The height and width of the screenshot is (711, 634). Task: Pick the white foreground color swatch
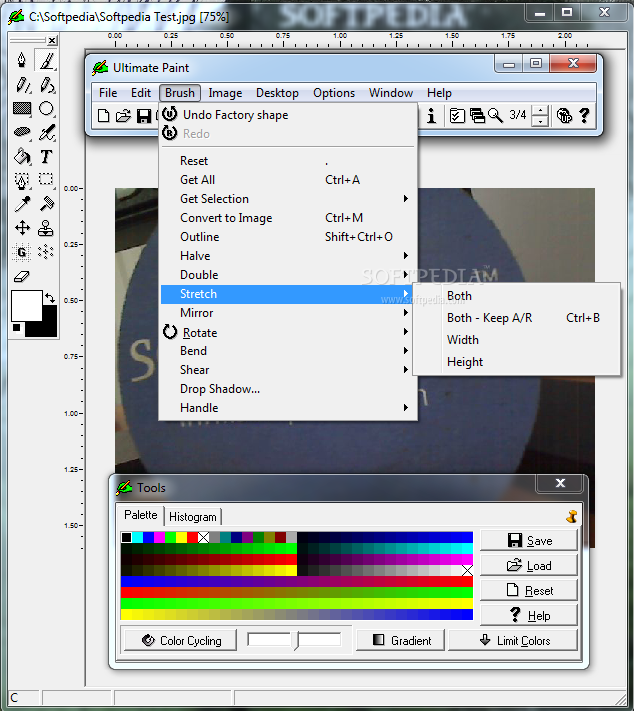click(x=25, y=305)
